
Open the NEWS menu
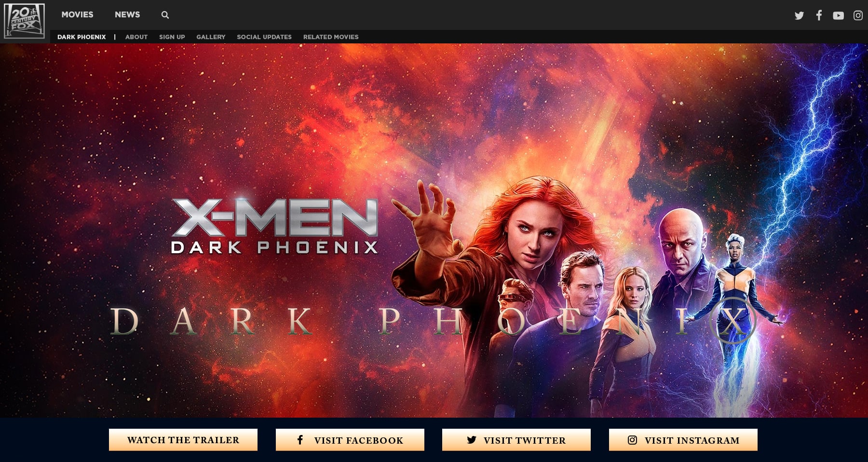click(x=127, y=15)
